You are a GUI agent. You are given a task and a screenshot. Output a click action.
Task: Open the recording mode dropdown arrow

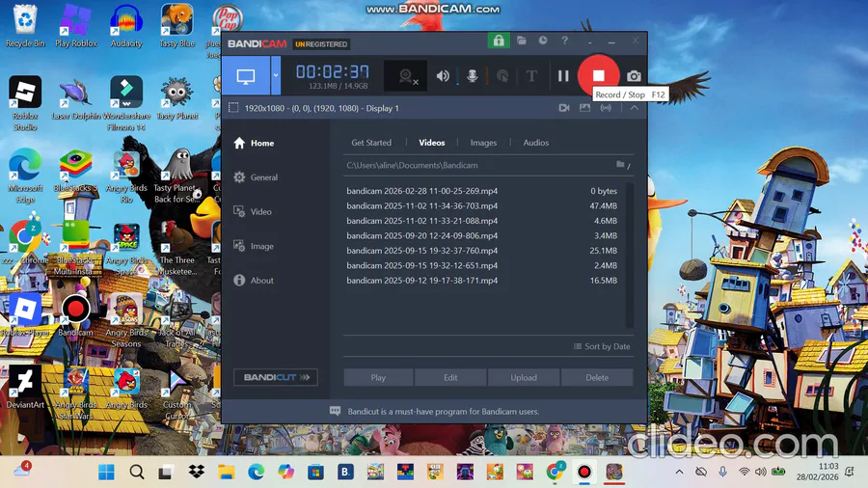[276, 76]
